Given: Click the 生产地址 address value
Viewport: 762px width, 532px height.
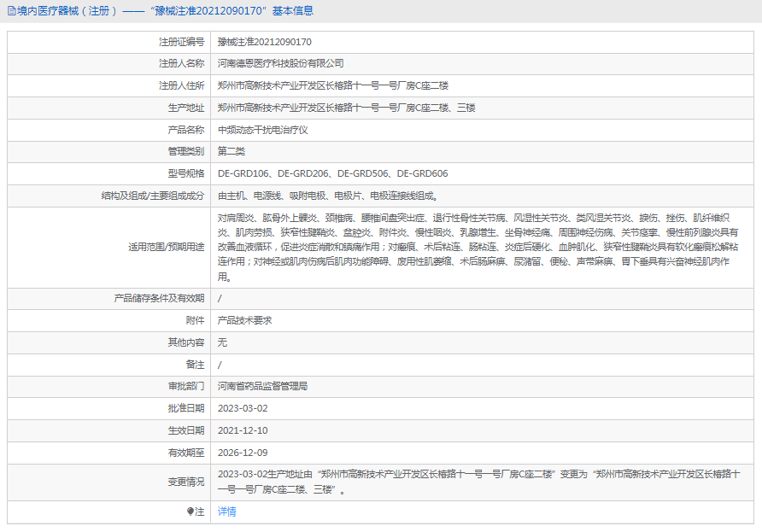Looking at the screenshot, I should 346,108.
